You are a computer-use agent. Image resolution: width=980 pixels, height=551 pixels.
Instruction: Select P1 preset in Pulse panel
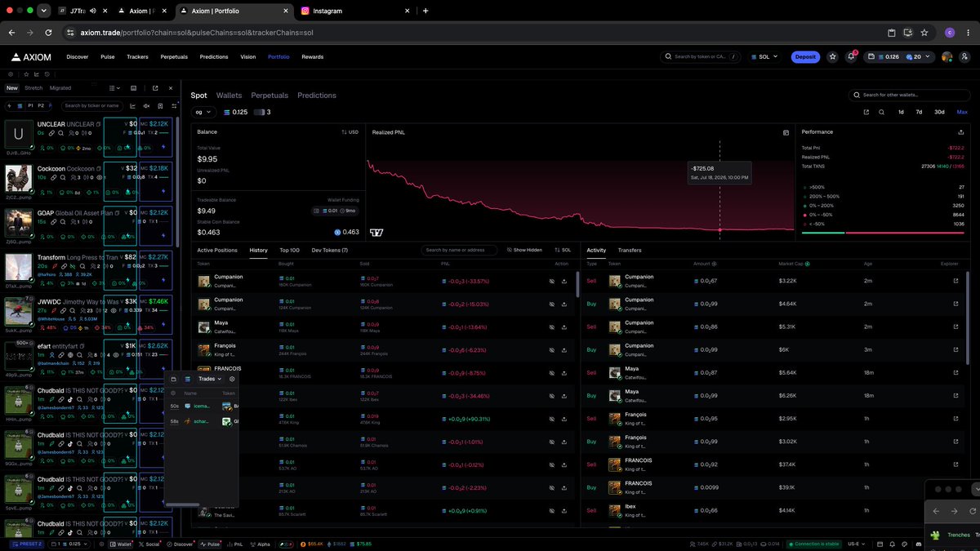pos(31,105)
